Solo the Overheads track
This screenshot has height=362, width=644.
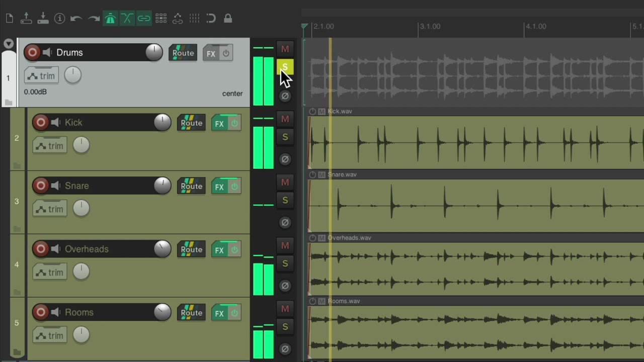click(x=285, y=264)
